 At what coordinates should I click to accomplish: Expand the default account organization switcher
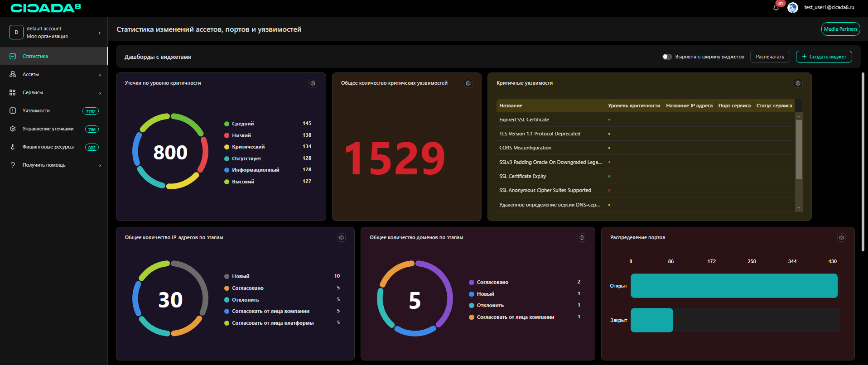(100, 33)
